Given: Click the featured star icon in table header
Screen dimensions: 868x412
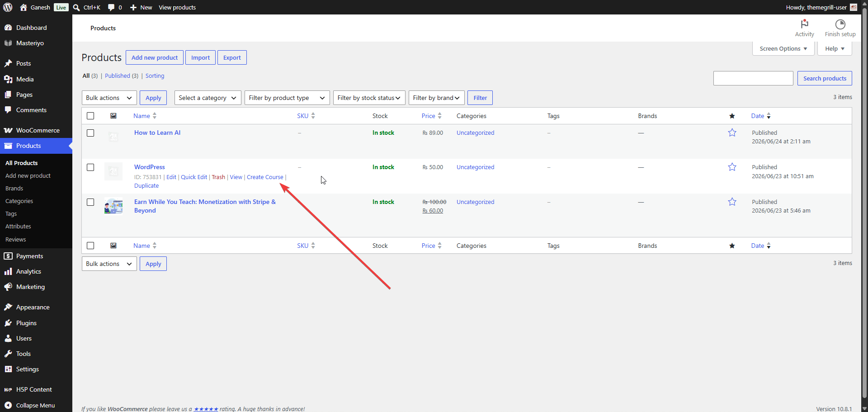Looking at the screenshot, I should [732, 116].
